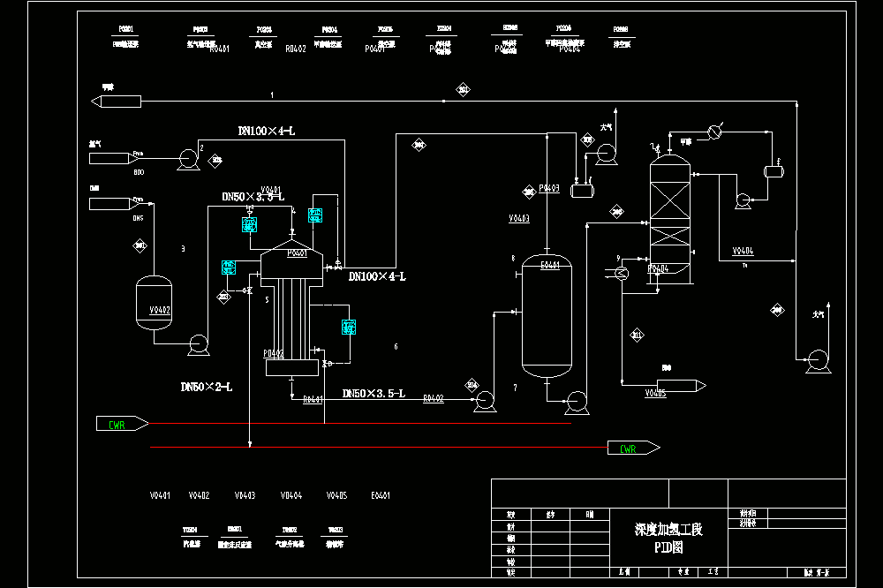The height and width of the screenshot is (588, 883).
Task: Click V0403 in the bottom equipment legend
Action: point(245,495)
